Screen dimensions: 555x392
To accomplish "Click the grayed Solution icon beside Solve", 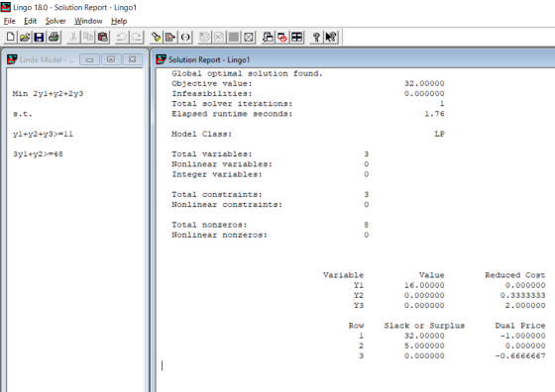I will [219, 37].
